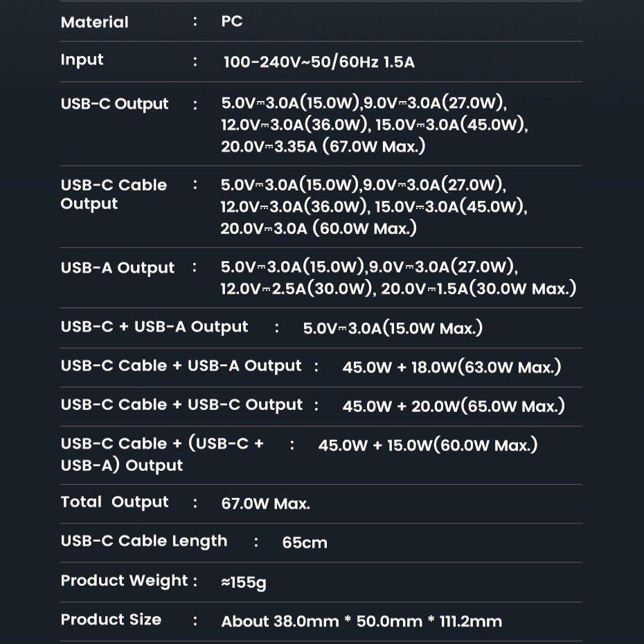Click the Material label

pyautogui.click(x=94, y=22)
